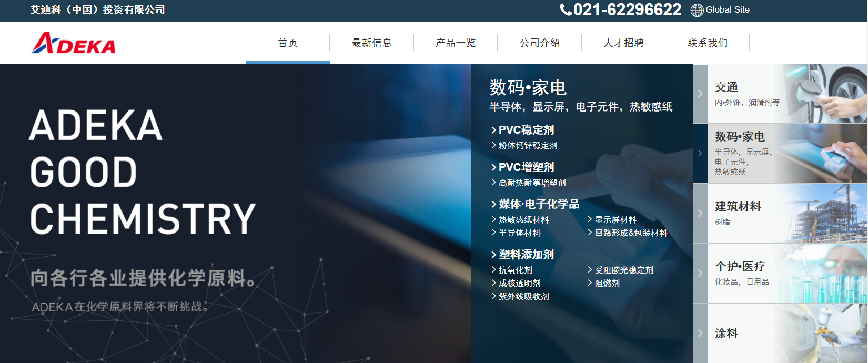
Task: Click the chevron beside 涂料 panel
Action: point(700,333)
